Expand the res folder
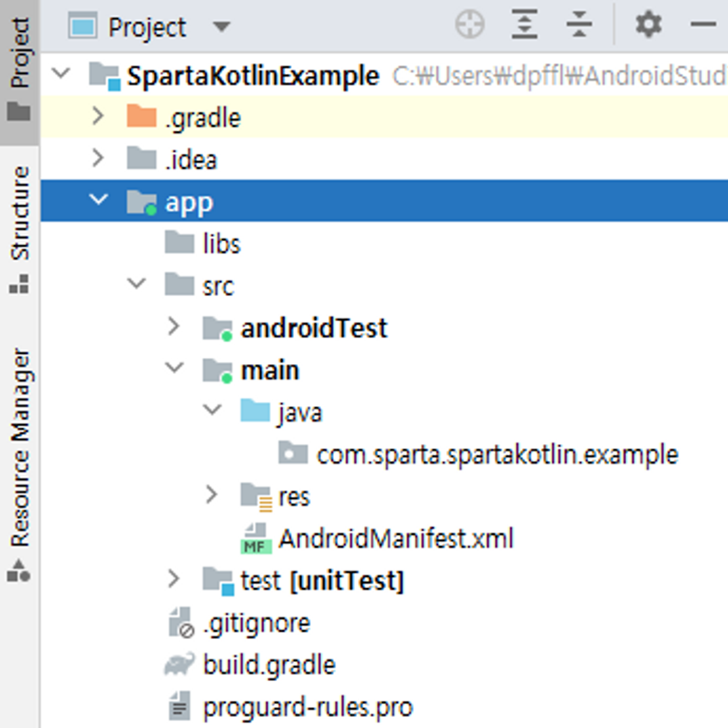 click(x=212, y=495)
